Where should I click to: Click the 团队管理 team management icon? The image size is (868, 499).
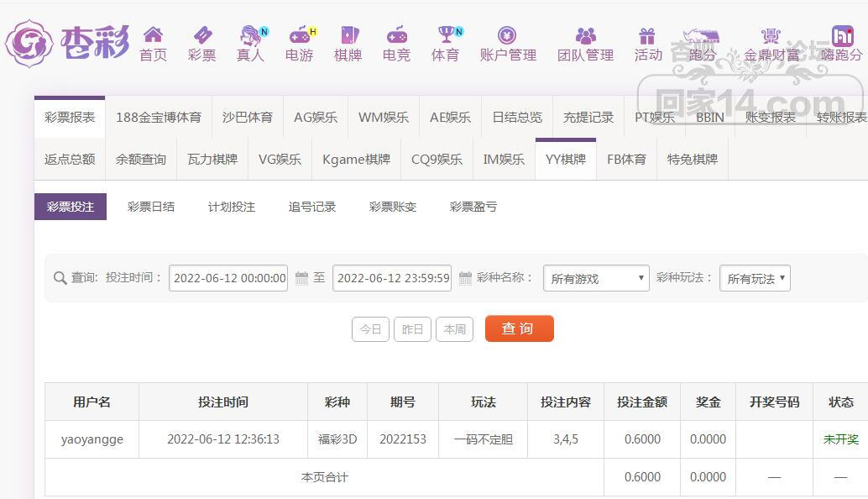587,44
